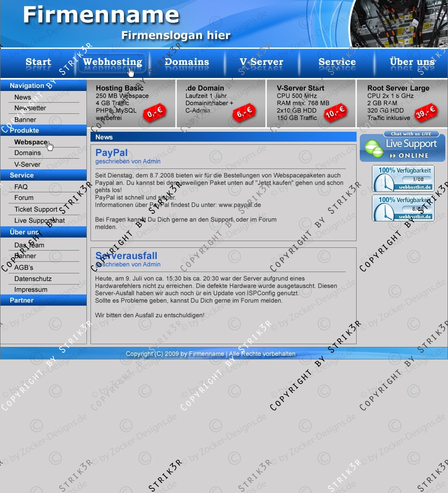The height and width of the screenshot is (493, 448).
Task: Click the Über uns sidebar header
Action: pos(43,232)
